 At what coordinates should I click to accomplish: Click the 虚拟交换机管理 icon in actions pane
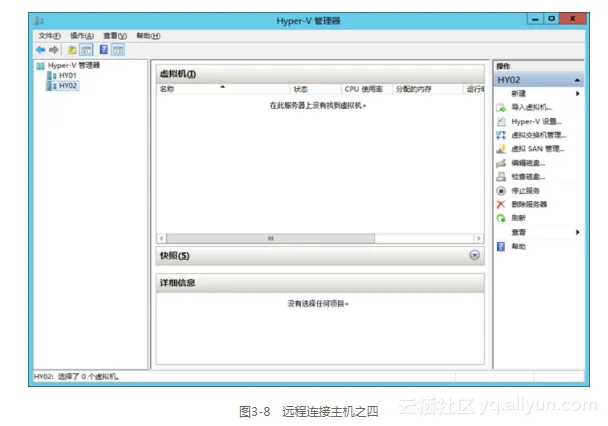click(x=501, y=135)
